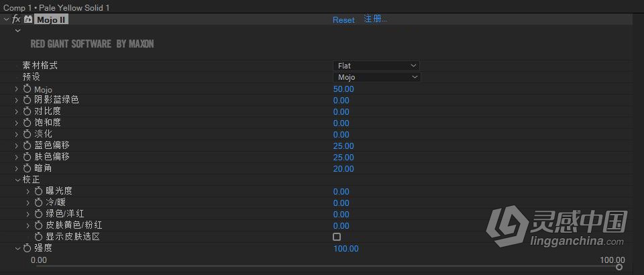644x275 pixels.
Task: Expand the 曝光度 parameter arrow
Action: [x=28, y=191]
